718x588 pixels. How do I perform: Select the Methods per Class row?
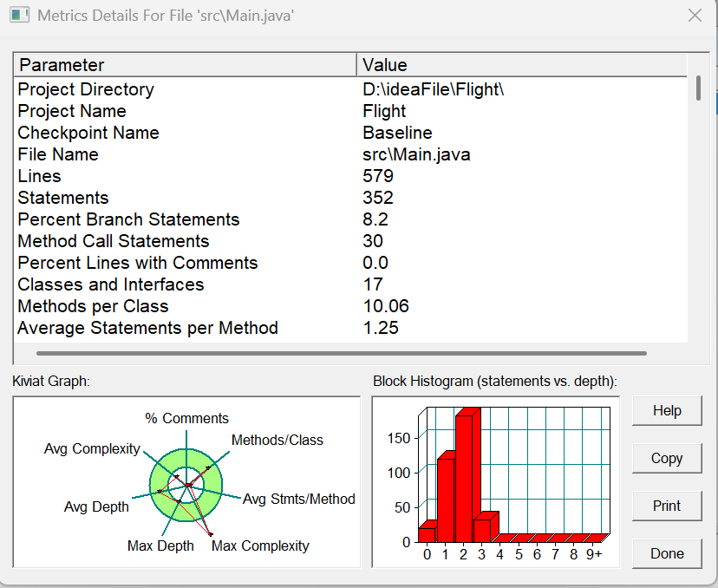coord(350,306)
